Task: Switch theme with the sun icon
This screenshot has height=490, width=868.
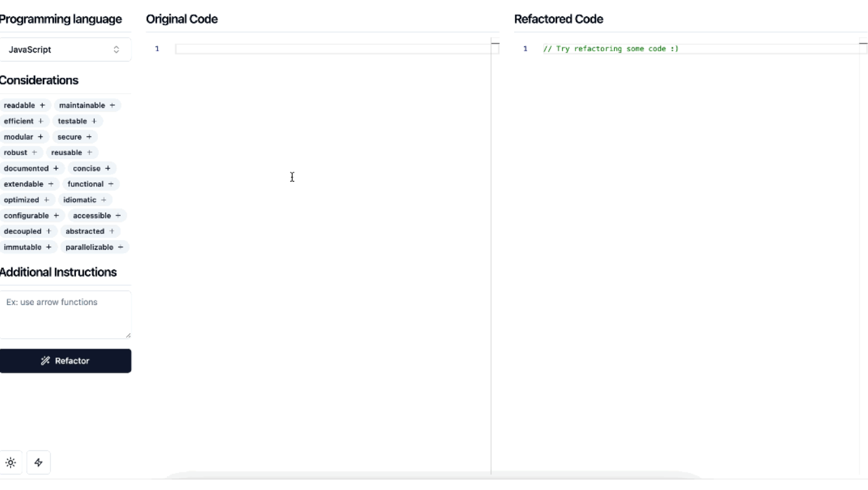Action: point(11,463)
